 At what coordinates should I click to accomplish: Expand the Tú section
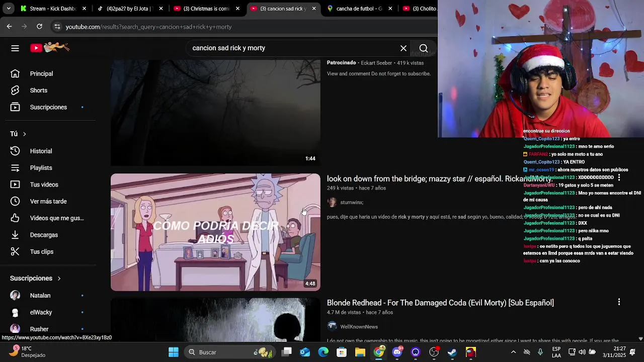pyautogui.click(x=19, y=134)
